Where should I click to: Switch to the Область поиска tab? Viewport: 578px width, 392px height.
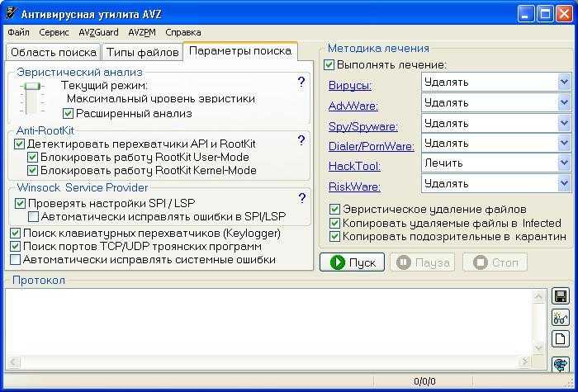pyautogui.click(x=54, y=52)
